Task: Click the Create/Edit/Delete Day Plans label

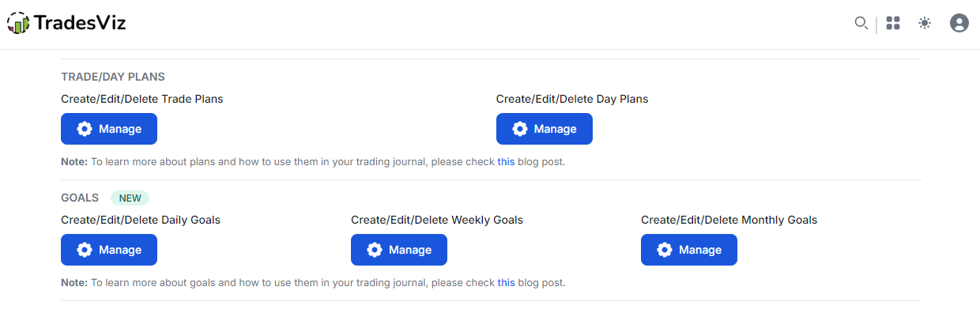Action: click(572, 99)
